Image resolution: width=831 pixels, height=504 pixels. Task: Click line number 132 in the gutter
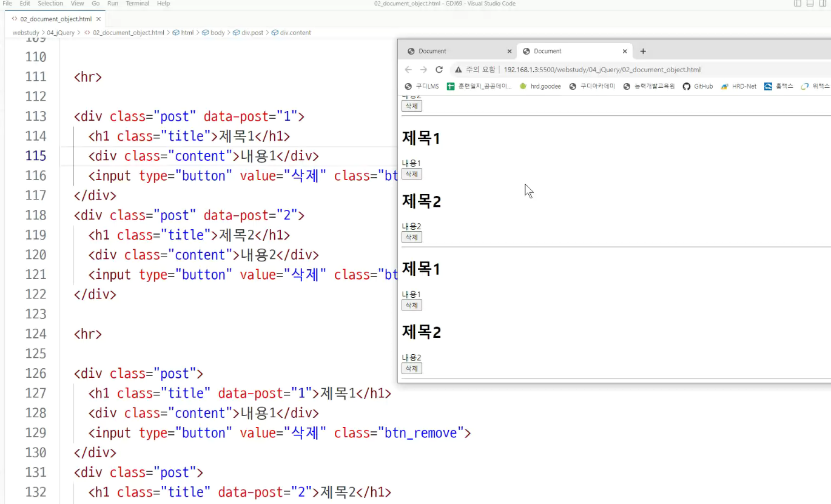[36, 492]
